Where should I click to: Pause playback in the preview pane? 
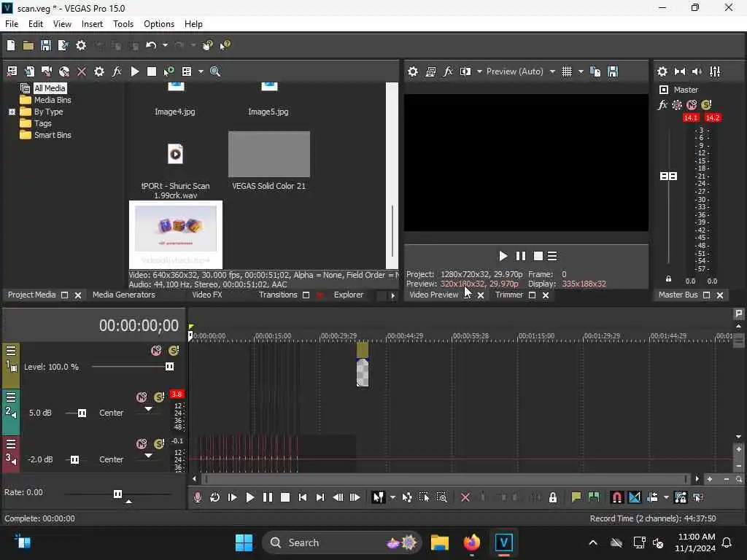(x=521, y=256)
